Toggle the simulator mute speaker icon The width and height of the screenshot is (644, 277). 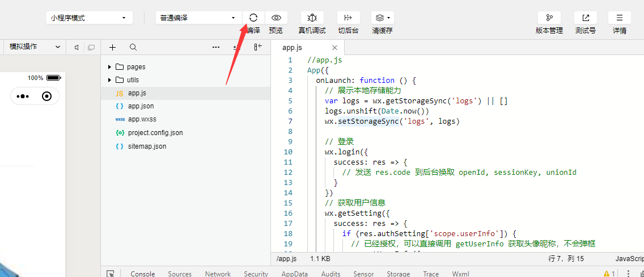pyautogui.click(x=77, y=47)
